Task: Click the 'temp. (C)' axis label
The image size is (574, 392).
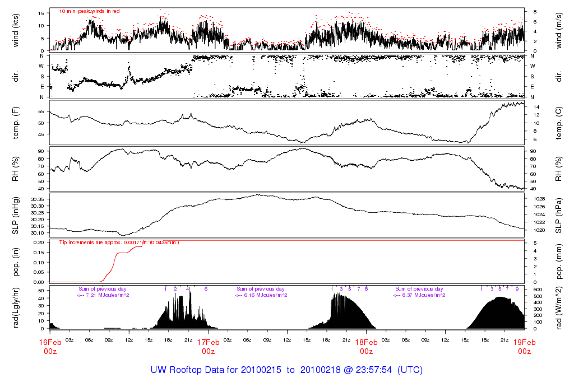Action: click(x=559, y=123)
